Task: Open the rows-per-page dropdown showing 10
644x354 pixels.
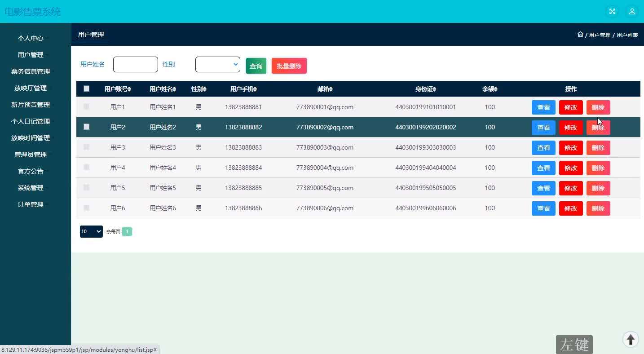Action: [91, 231]
